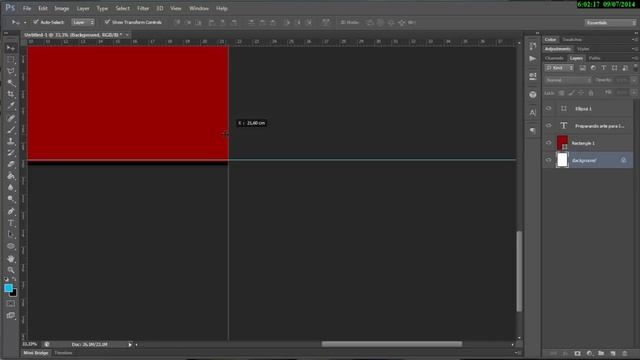The image size is (640, 360).
Task: Open the Opacity value dropdown arrow
Action: 633,80
